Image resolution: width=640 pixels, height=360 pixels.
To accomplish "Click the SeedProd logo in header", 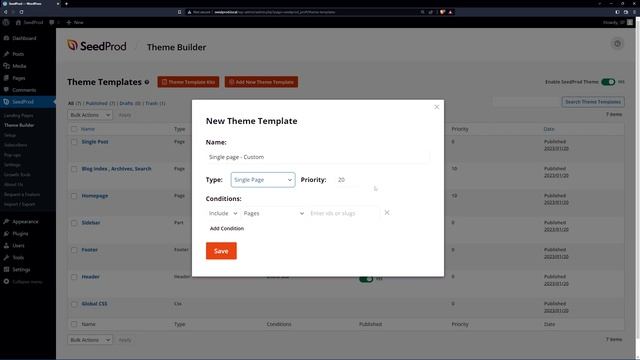I will (x=97, y=46).
